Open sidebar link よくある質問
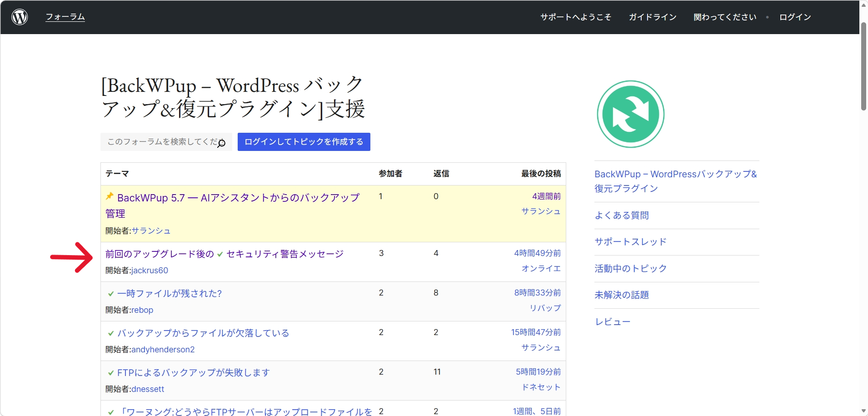The width and height of the screenshot is (868, 416). pos(622,216)
